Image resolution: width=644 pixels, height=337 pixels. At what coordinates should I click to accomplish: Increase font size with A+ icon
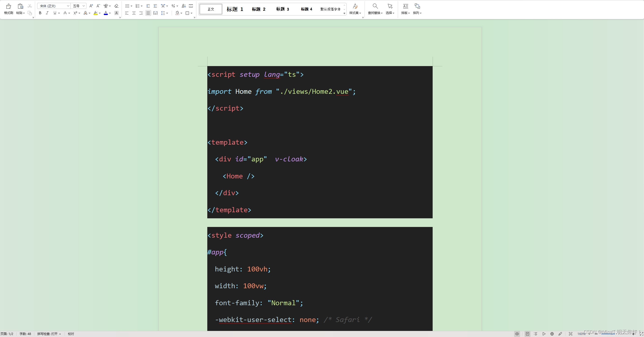click(91, 6)
